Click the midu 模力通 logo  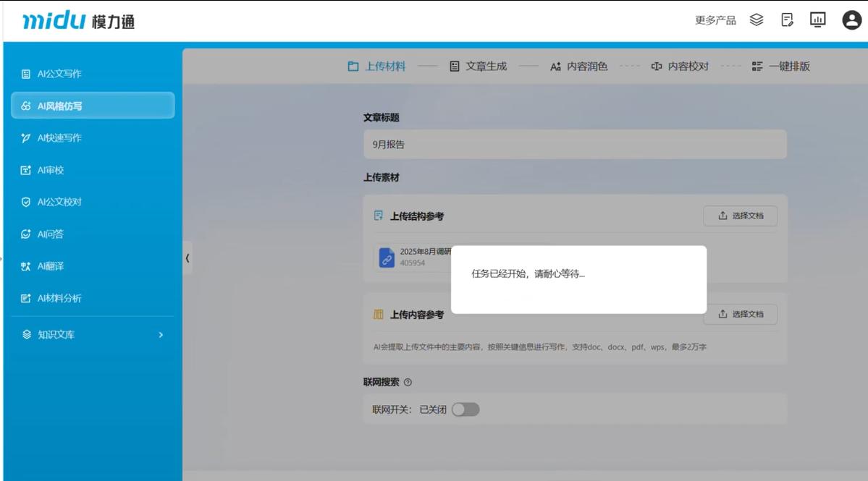(x=78, y=21)
